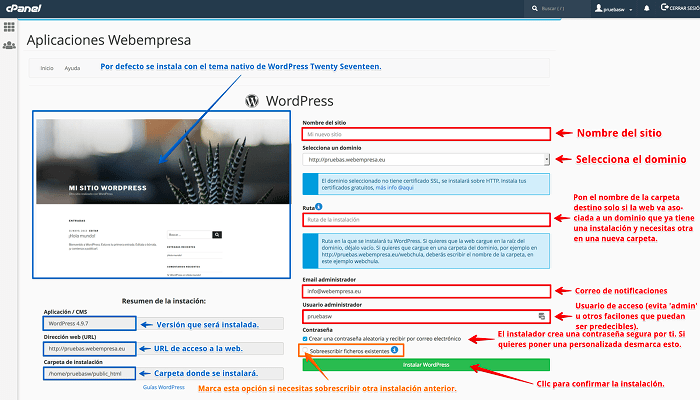This screenshot has height=400, width=700.
Task: Open the notifications bell
Action: pyautogui.click(x=646, y=8)
